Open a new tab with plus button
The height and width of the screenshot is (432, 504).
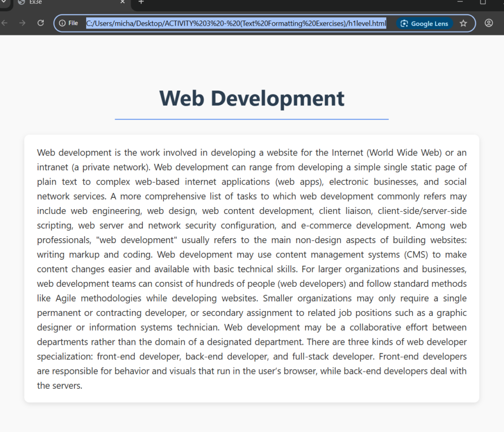[141, 2]
